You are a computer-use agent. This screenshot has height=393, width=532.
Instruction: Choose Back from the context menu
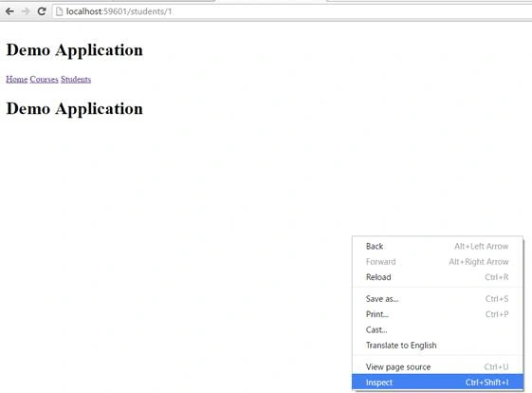438,246
